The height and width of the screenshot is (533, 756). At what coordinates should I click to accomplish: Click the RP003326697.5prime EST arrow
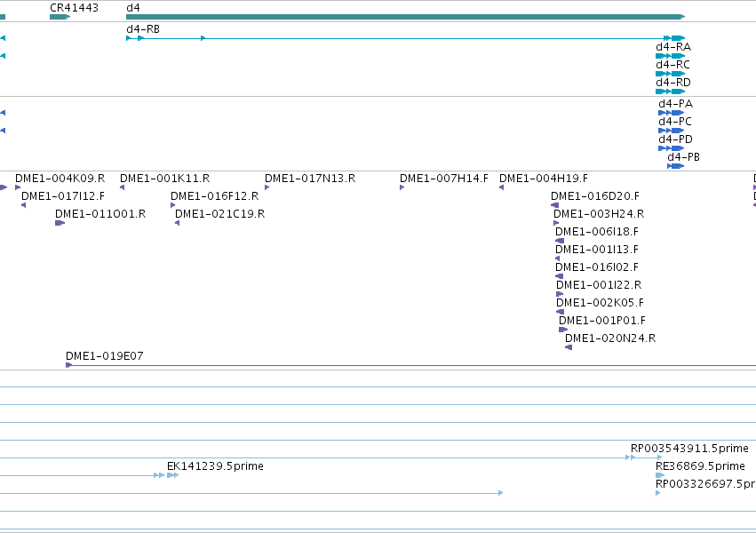click(658, 493)
